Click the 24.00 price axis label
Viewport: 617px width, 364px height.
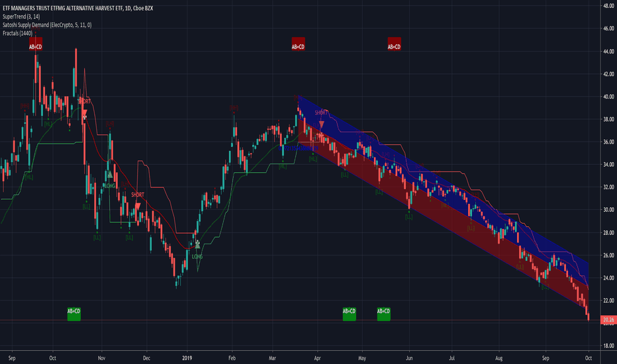[608, 278]
